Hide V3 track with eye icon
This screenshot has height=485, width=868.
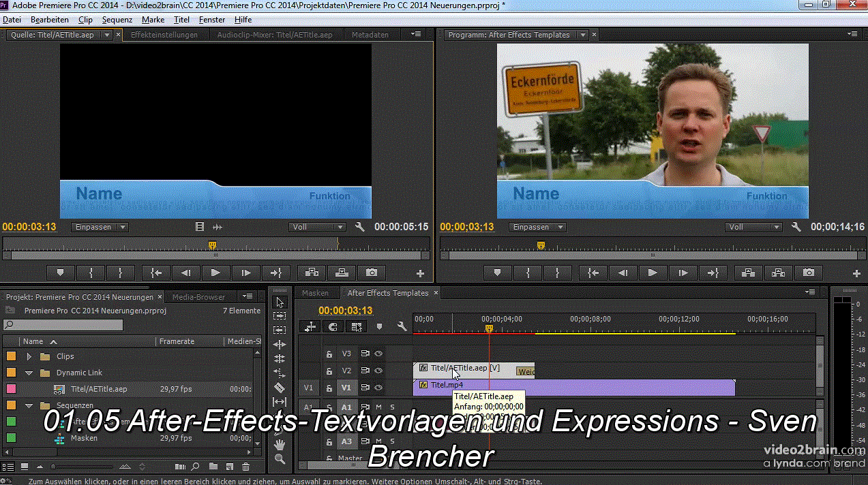point(378,354)
